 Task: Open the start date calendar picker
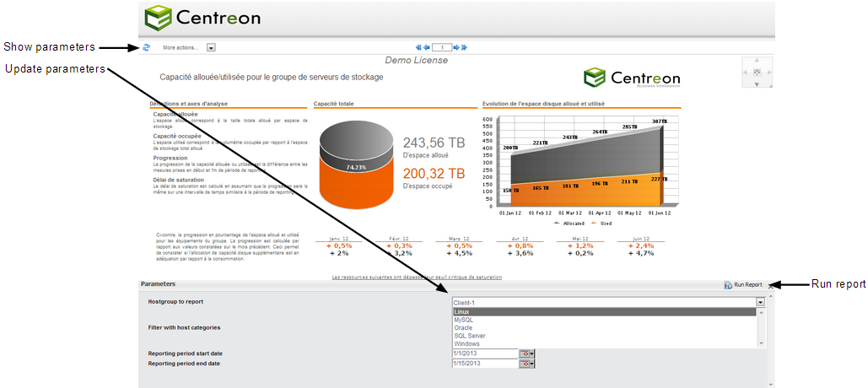tap(527, 353)
